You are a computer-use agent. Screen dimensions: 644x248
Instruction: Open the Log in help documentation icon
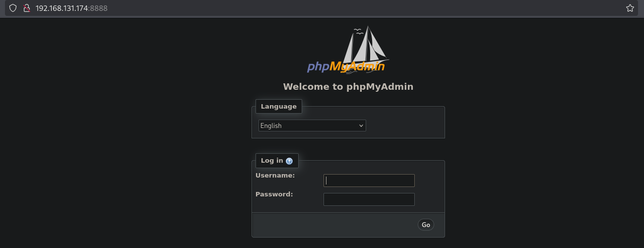[x=289, y=161]
